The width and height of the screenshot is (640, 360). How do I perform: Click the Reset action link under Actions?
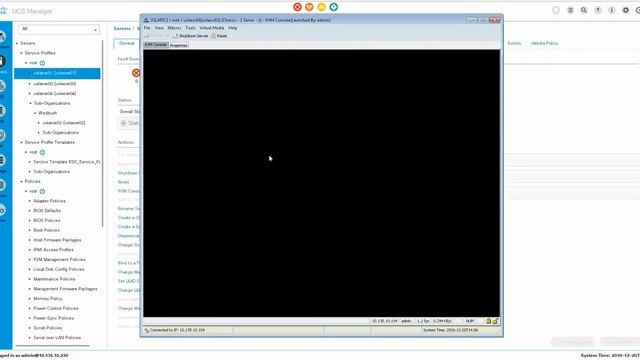coord(123,182)
